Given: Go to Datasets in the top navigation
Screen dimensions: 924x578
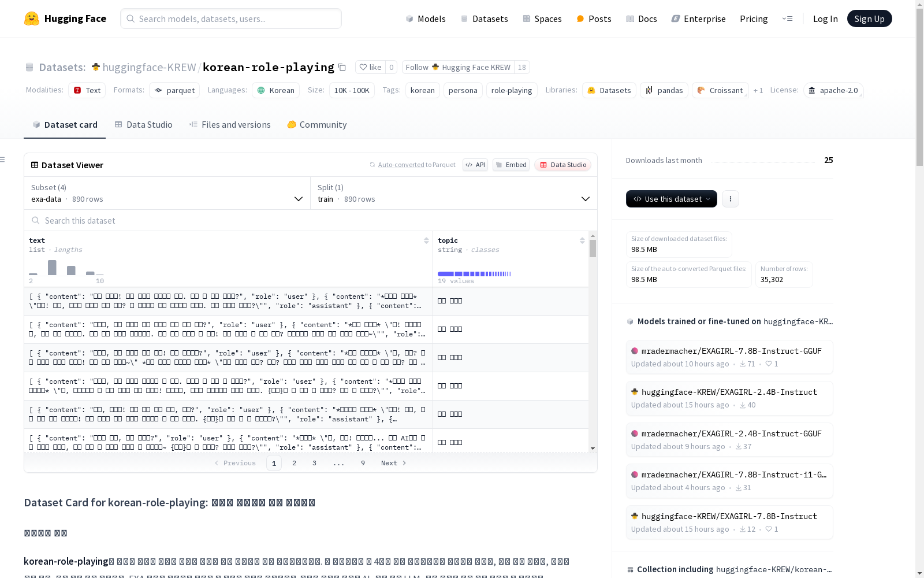Looking at the screenshot, I should point(484,18).
